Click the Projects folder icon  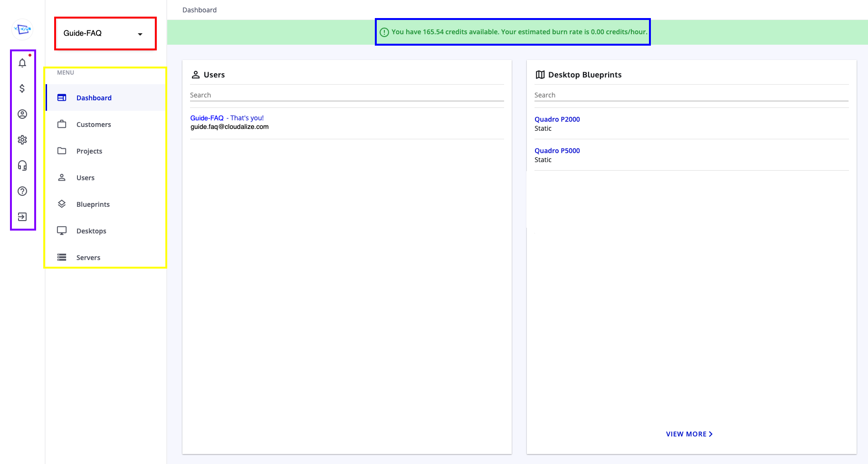coord(62,151)
